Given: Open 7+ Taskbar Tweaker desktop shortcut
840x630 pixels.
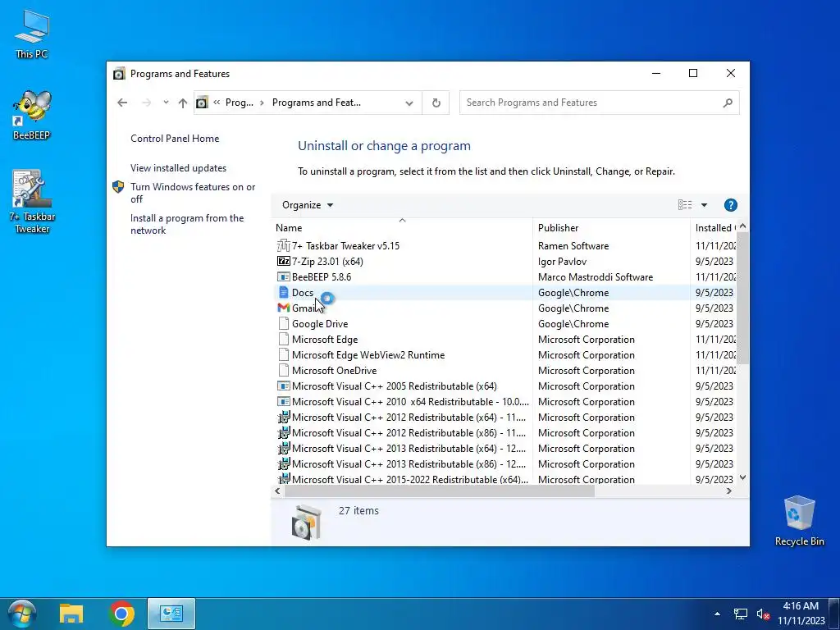Looking at the screenshot, I should pos(32,202).
